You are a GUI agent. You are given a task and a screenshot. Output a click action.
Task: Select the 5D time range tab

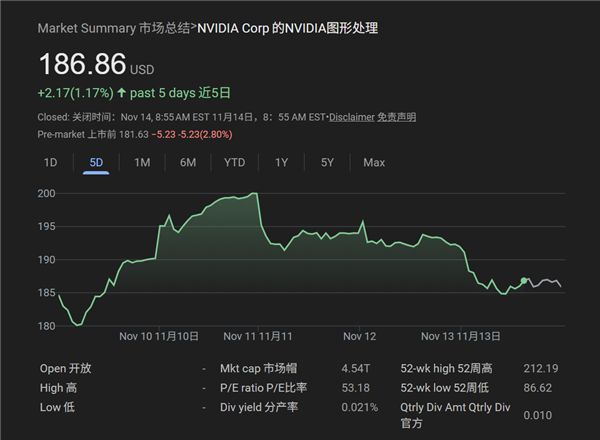(96, 162)
